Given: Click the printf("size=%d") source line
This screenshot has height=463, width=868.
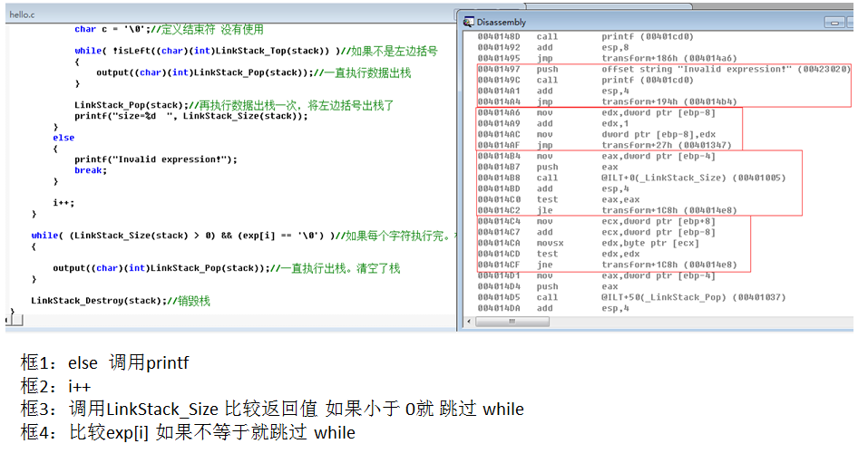Looking at the screenshot, I should (191, 116).
